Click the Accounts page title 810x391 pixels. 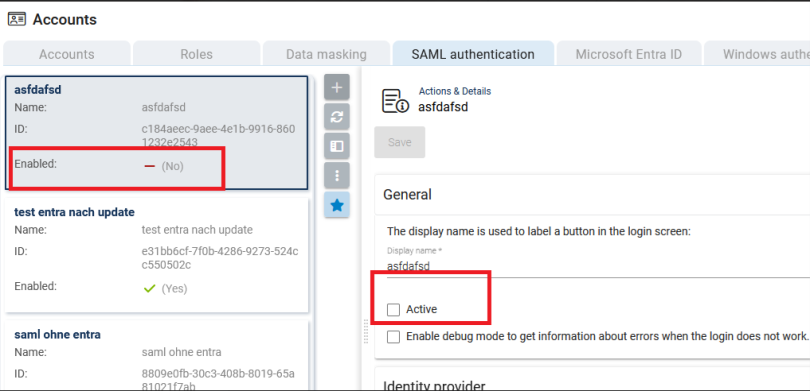(65, 20)
